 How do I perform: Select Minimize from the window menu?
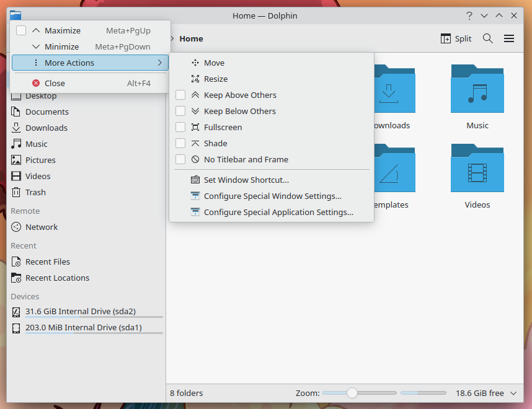point(91,47)
